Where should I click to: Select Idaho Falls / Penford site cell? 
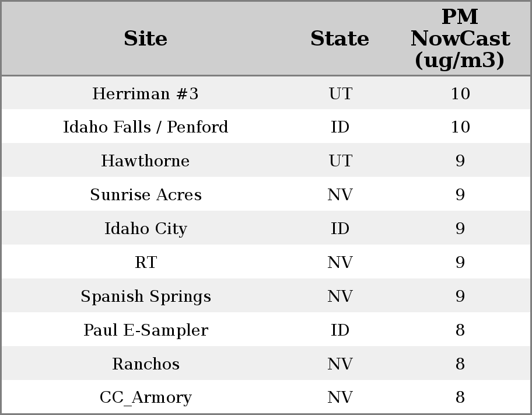click(x=145, y=127)
